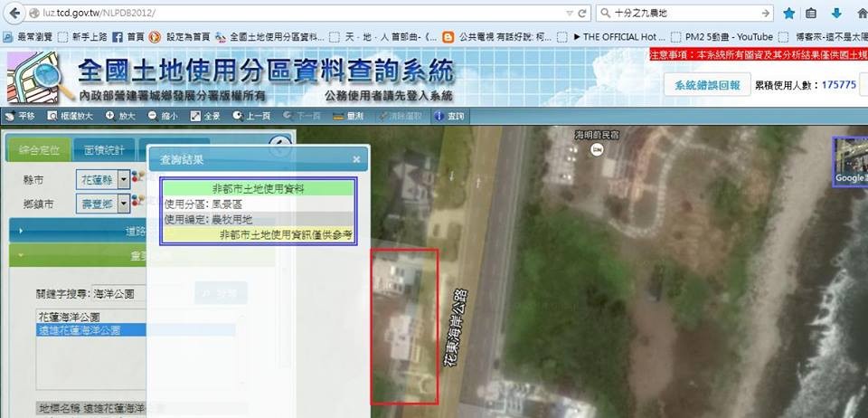Open the URL history dropdown arrow
The image size is (868, 418).
pos(570,13)
